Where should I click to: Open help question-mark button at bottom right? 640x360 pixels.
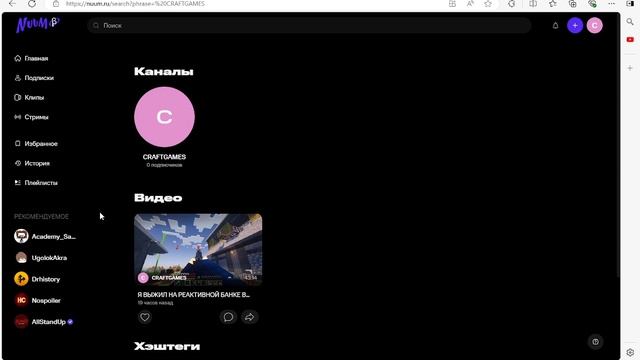coord(595,342)
